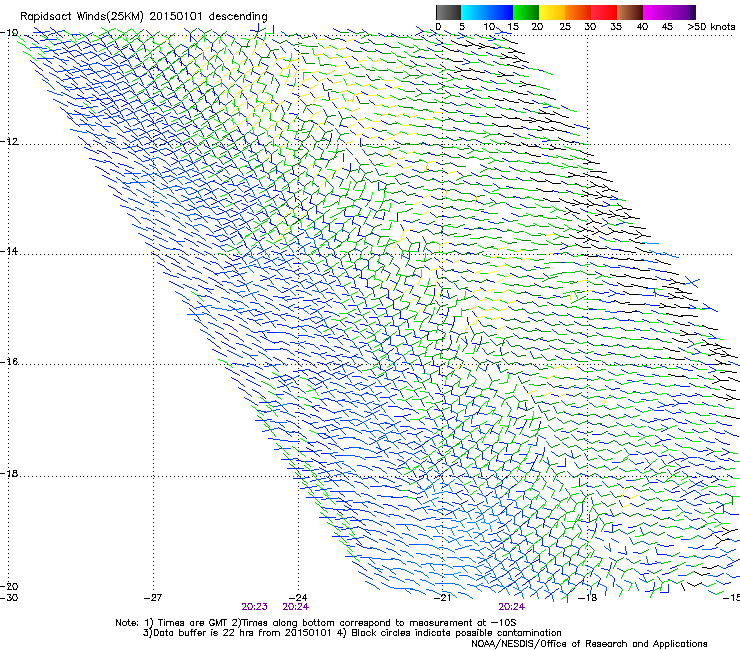Viewport: 740px width, 650px height.
Task: Click the '-20' latitude axis label
Action: pyautogui.click(x=9, y=586)
